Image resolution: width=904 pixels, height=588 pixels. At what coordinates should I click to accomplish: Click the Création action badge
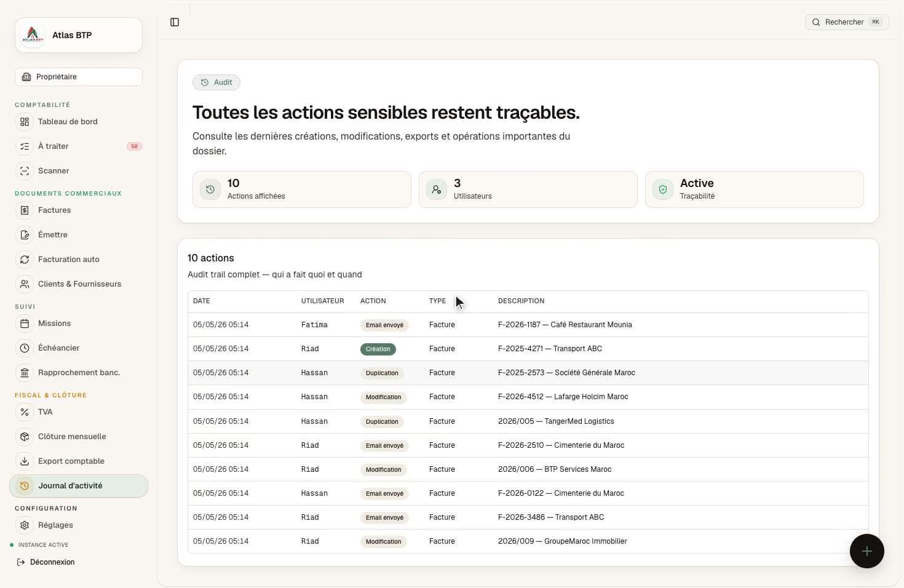(378, 349)
